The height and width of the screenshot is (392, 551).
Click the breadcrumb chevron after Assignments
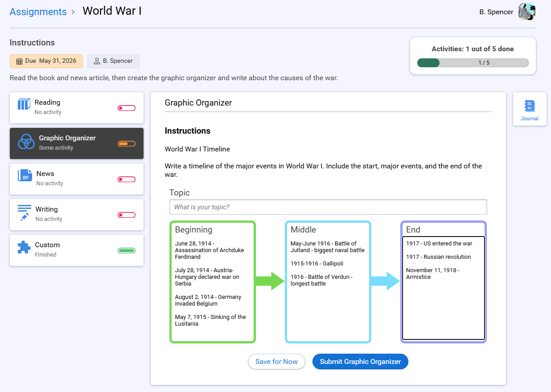point(74,12)
